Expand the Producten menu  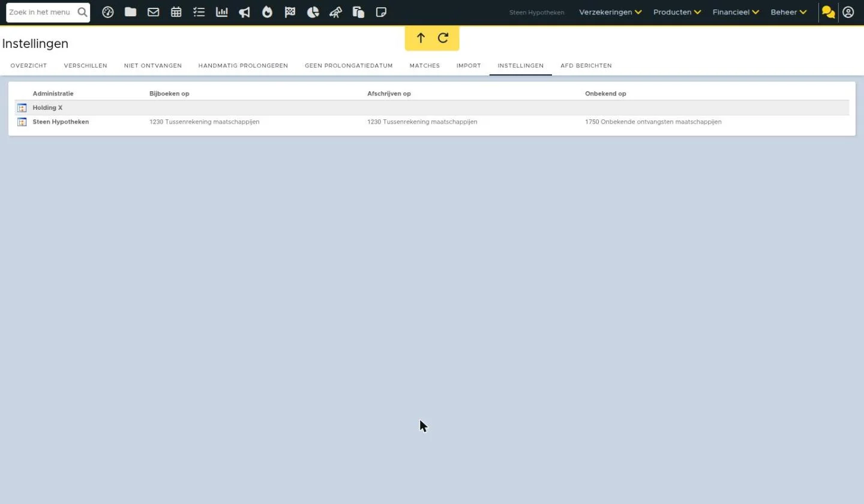tap(677, 12)
